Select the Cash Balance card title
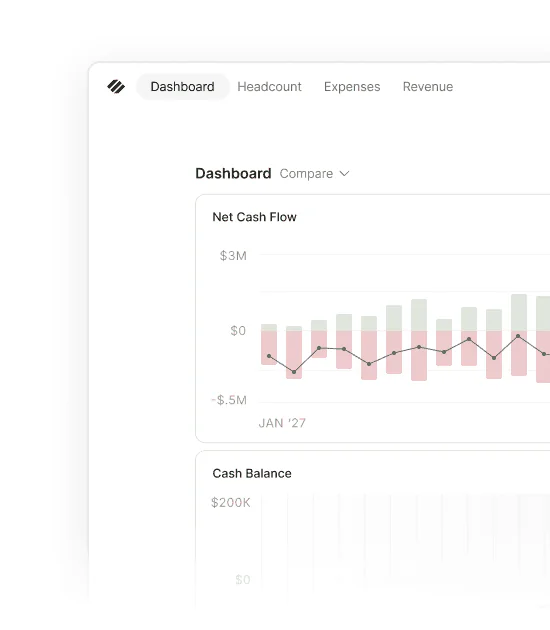This screenshot has height=630, width=550. 252,473
